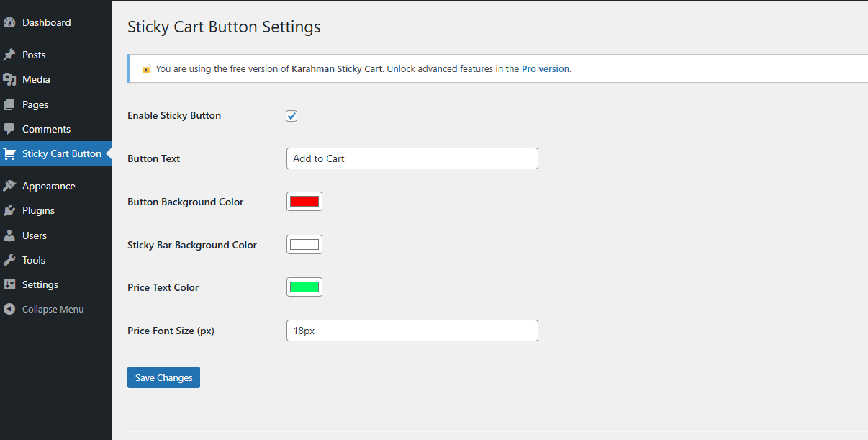Click the Collapse Menu arrow icon

9,309
